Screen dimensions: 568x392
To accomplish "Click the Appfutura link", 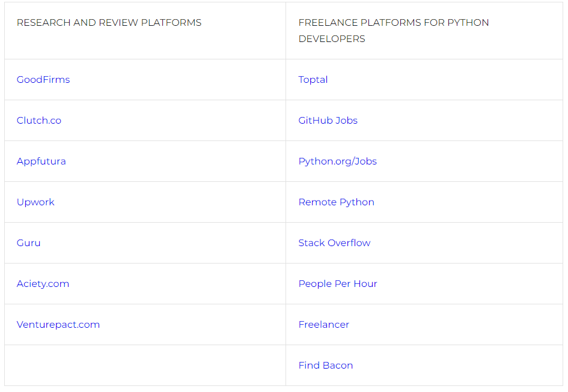I will (x=41, y=161).
